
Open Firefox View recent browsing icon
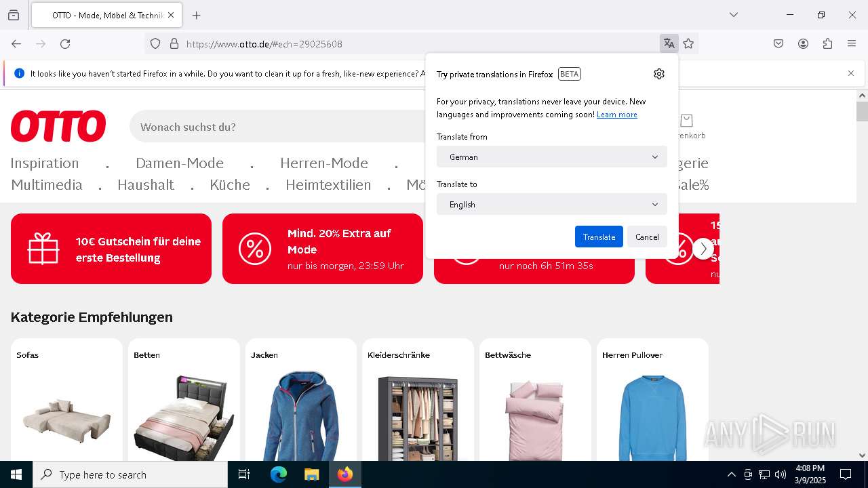coord(14,15)
